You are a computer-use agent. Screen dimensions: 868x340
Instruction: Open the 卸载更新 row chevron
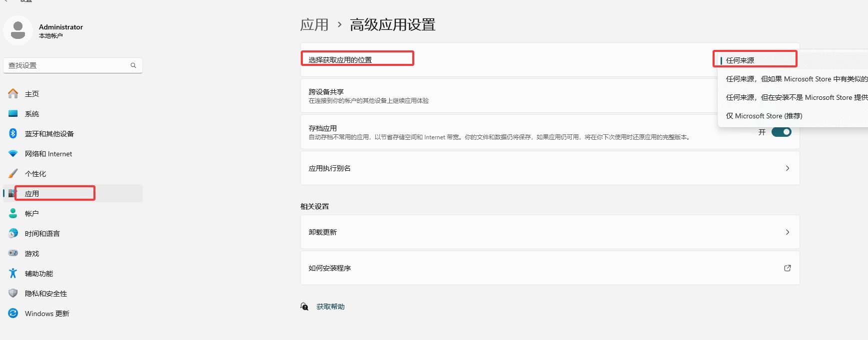[x=787, y=232]
